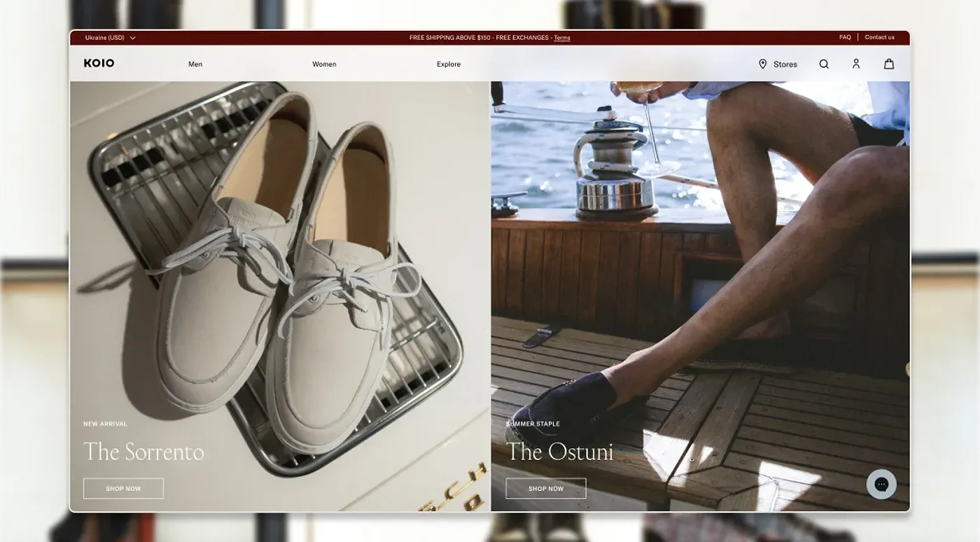Click The Ostuni heading
Screen dimensions: 980x542
coord(559,452)
